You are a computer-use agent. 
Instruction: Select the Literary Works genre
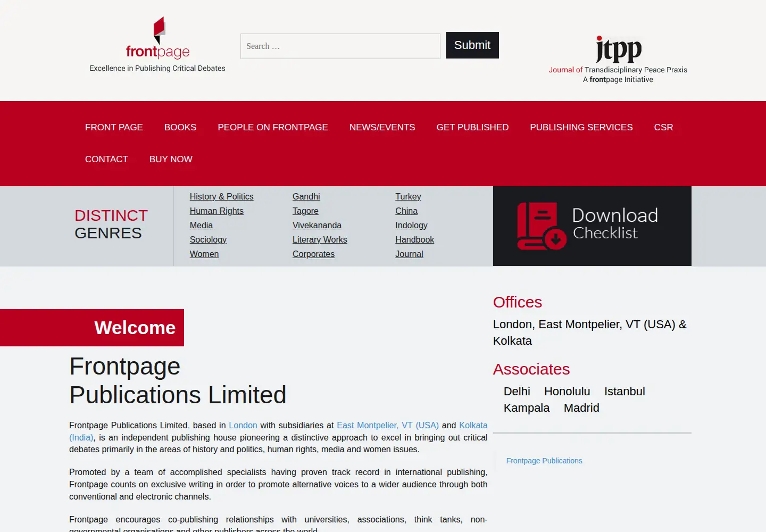(320, 240)
